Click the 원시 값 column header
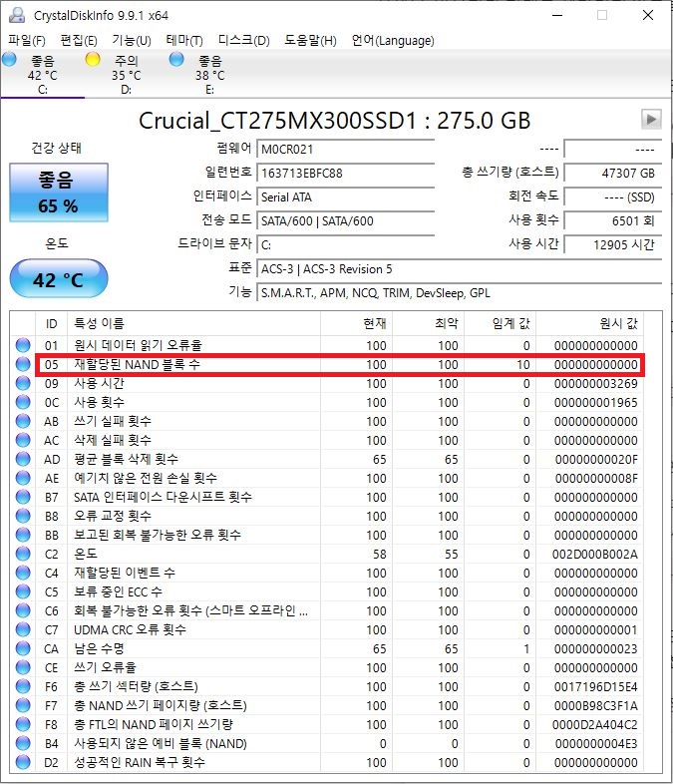 pos(590,324)
